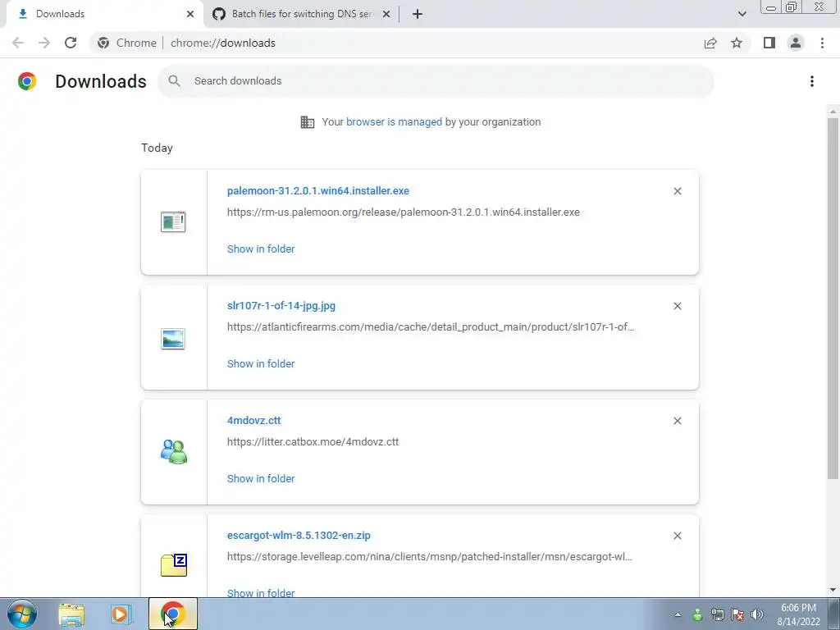Expand the tab search chevron

[742, 14]
